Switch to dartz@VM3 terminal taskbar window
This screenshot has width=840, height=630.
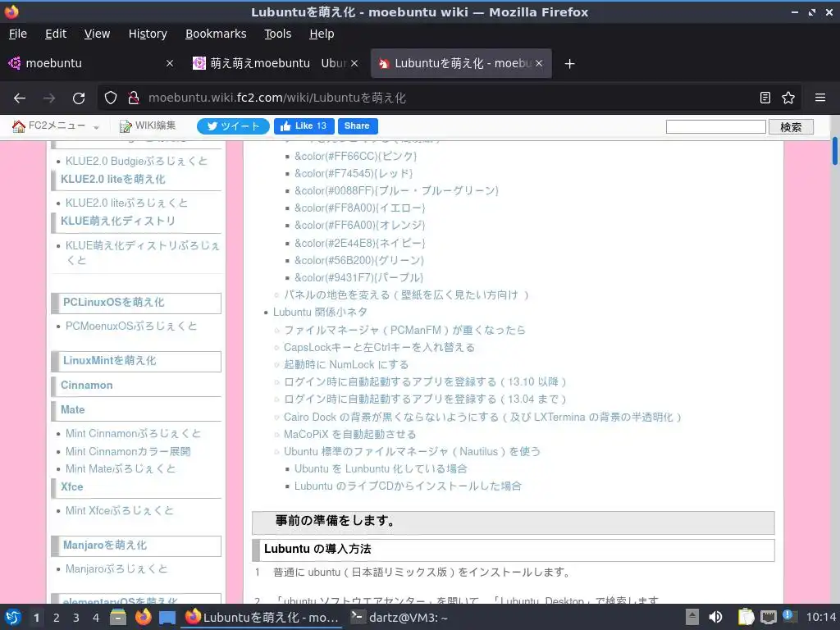coord(399,618)
